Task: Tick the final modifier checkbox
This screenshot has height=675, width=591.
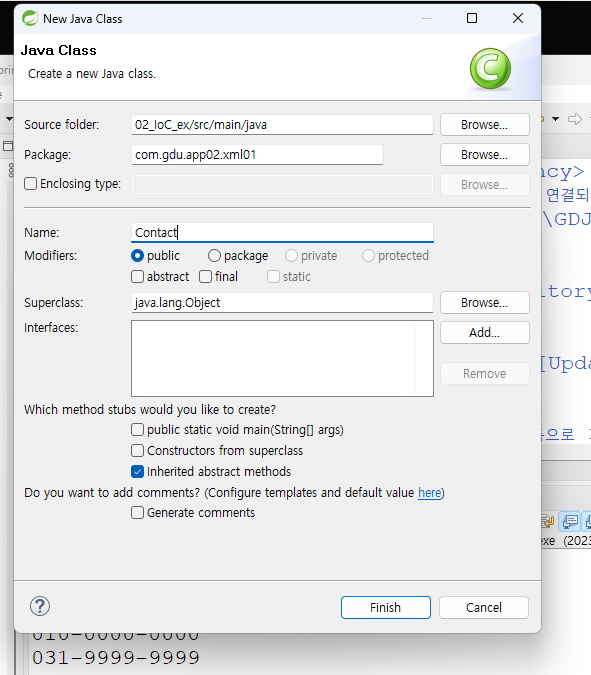Action: point(205,276)
